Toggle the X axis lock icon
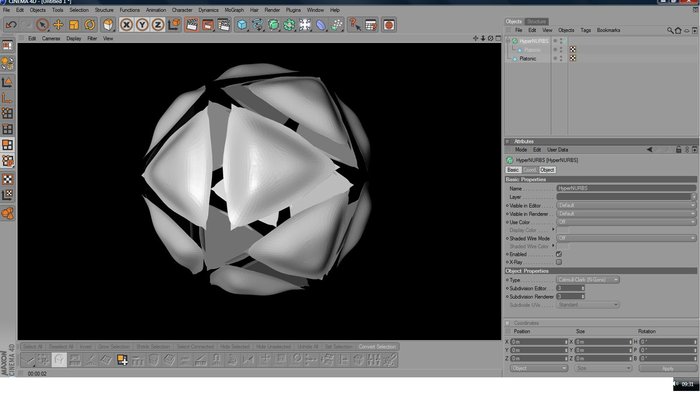 [x=127, y=25]
